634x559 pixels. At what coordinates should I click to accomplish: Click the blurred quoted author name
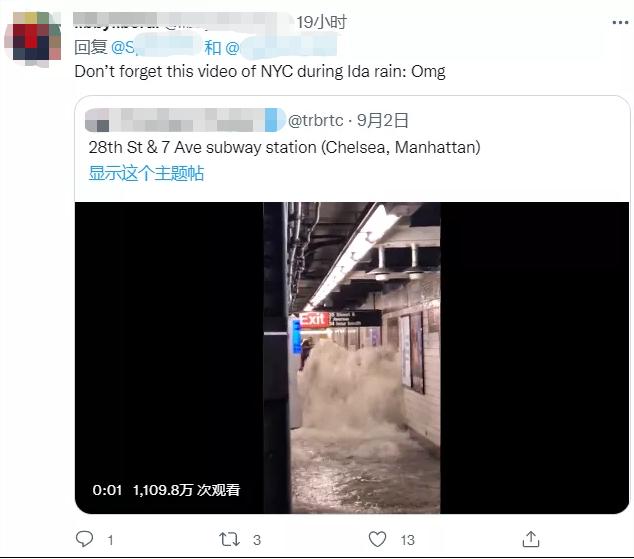pos(185,120)
